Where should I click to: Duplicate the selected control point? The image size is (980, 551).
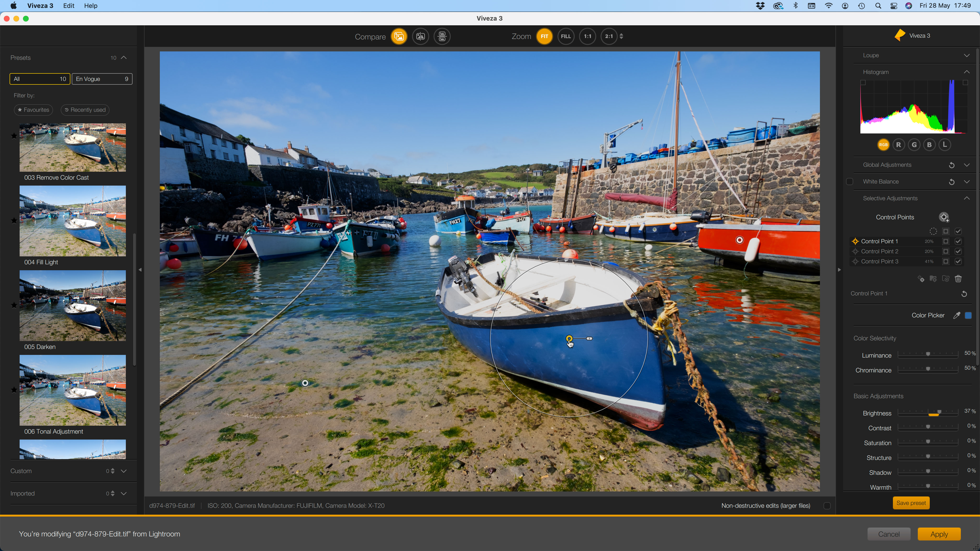click(x=921, y=279)
